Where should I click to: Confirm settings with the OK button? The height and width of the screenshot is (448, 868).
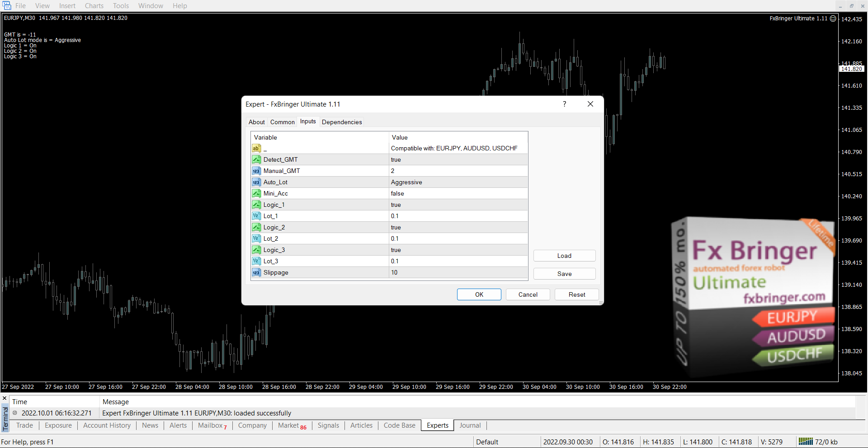(479, 294)
